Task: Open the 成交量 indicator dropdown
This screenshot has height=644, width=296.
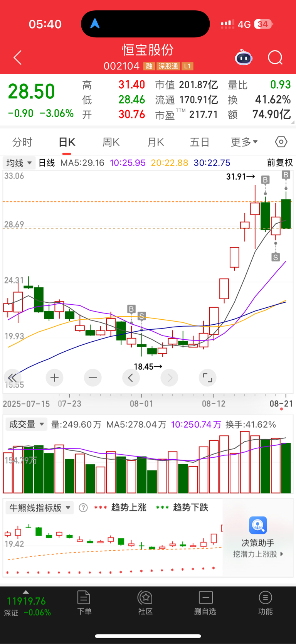Action: [x=26, y=425]
